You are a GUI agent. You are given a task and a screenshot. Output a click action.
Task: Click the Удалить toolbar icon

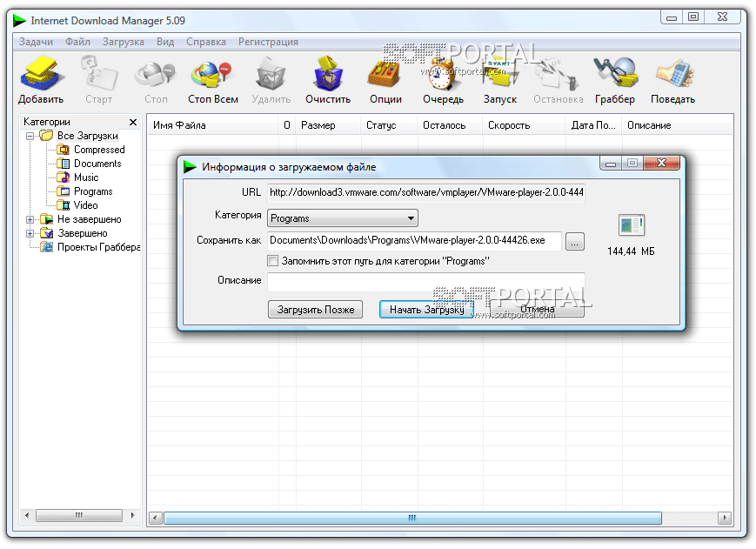tap(271, 73)
